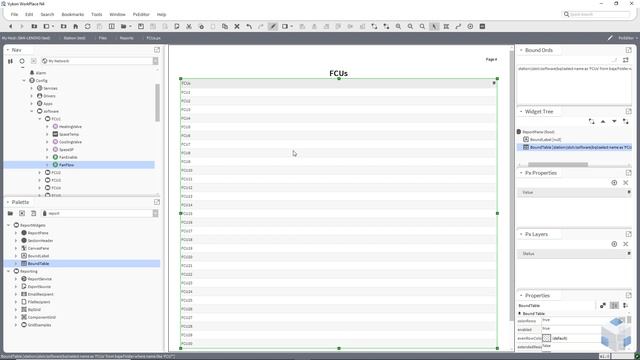Open the My Network tree dropdown
This screenshot has height=360, width=640.
coord(156,61)
